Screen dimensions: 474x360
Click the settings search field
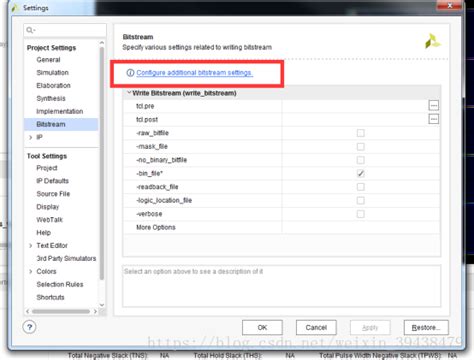point(65,30)
